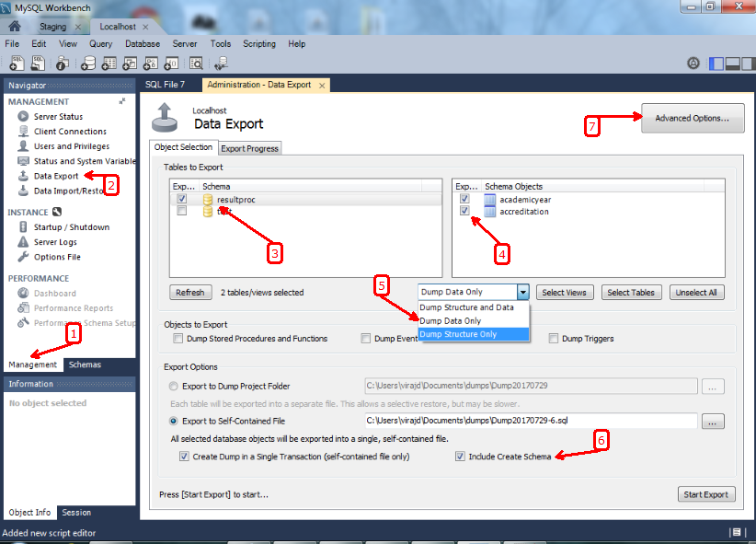Click the INSTANCE wrench icon
756x544 pixels.
[57, 212]
